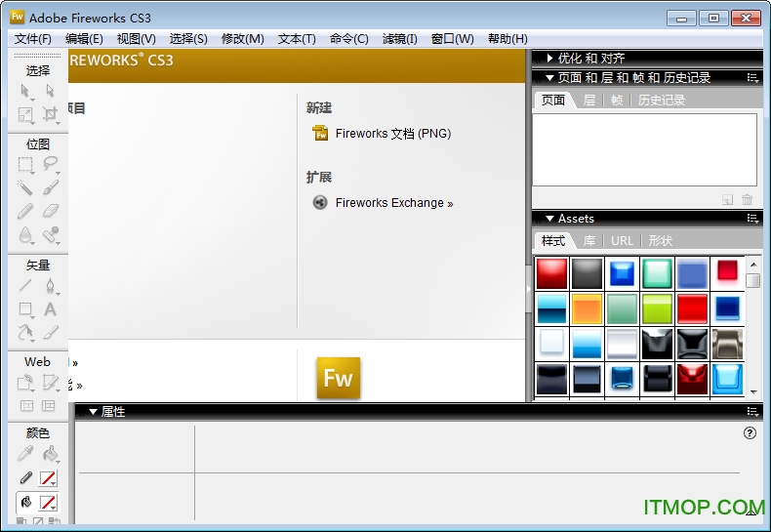Hide slices and hotspots
The height and width of the screenshot is (532, 771).
click(26, 406)
